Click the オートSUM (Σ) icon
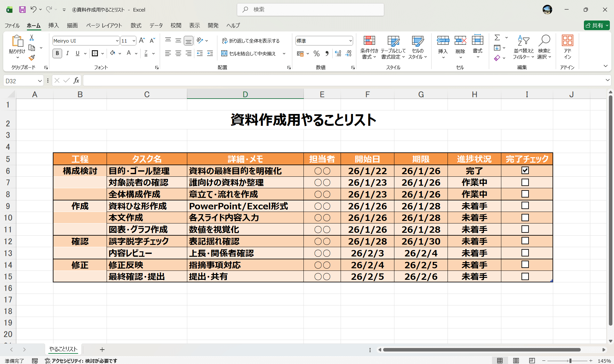This screenshot has height=364, width=614. coord(497,37)
